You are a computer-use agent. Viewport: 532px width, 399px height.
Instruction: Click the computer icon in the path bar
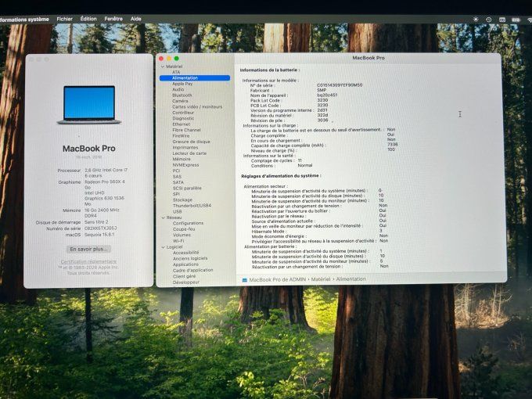[x=245, y=280]
